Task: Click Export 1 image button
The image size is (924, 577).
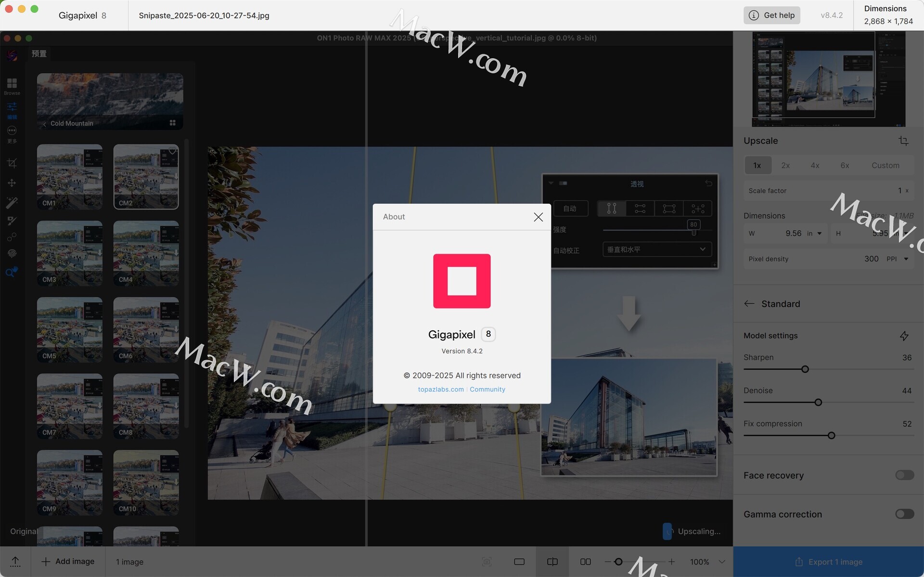Action: [x=828, y=562]
